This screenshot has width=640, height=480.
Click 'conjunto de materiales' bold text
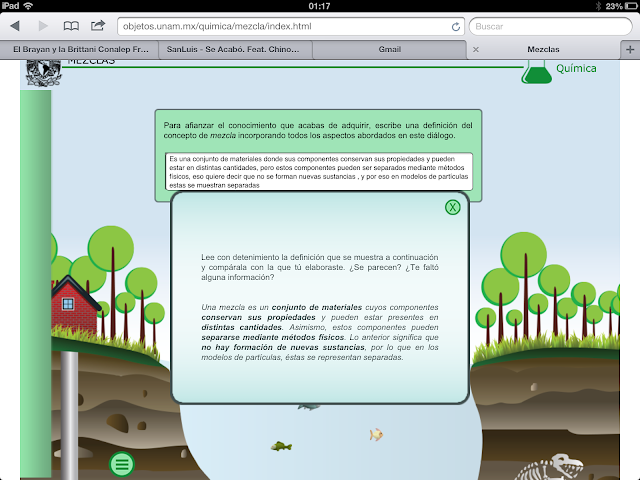click(317, 307)
